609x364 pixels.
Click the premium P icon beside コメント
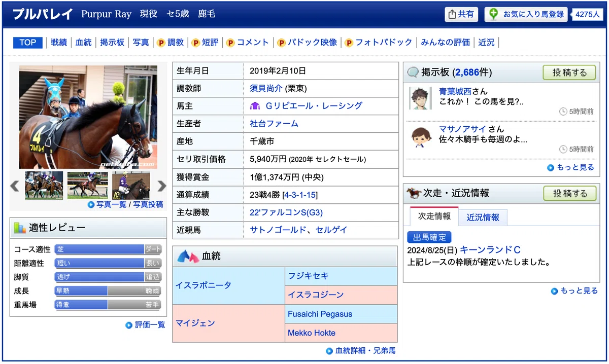[230, 43]
